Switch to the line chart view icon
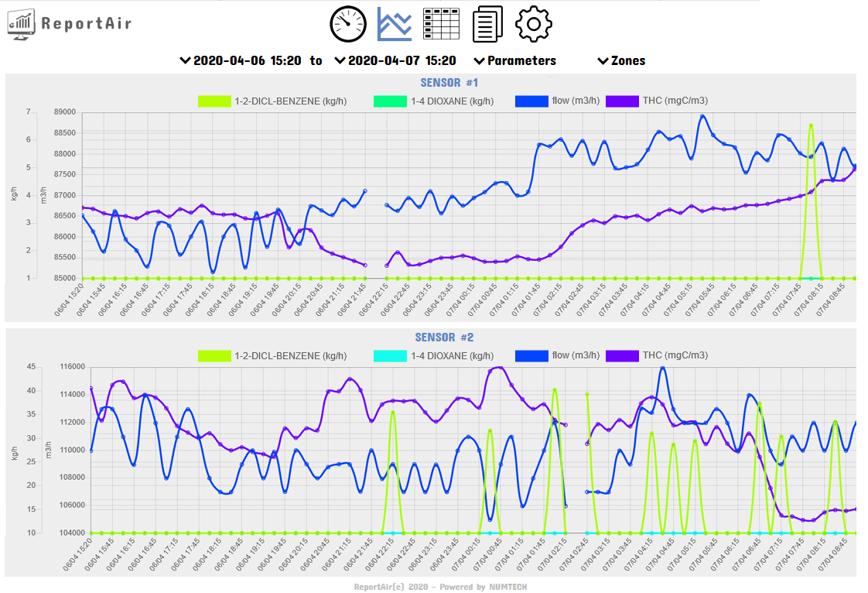The image size is (868, 593). pos(395,24)
